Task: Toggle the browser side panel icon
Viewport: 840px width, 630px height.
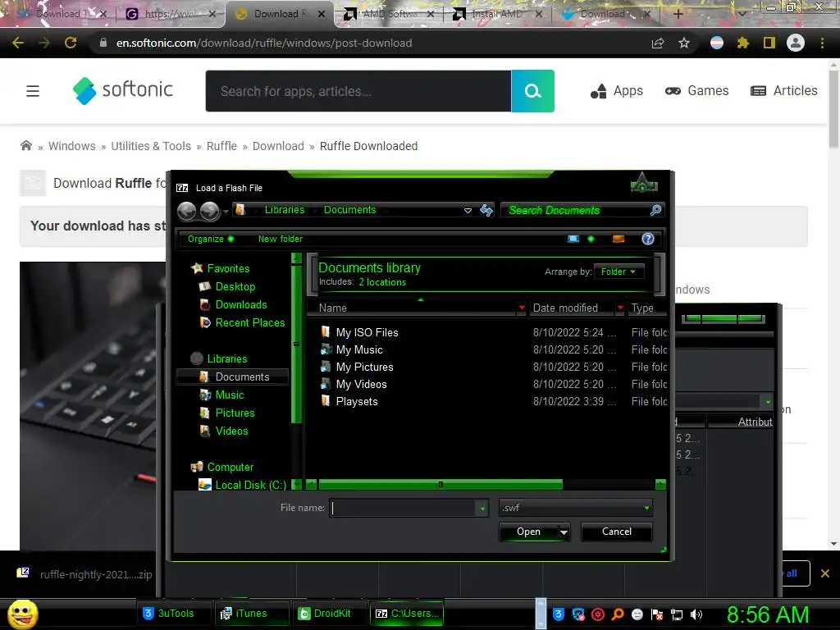Action: click(769, 43)
